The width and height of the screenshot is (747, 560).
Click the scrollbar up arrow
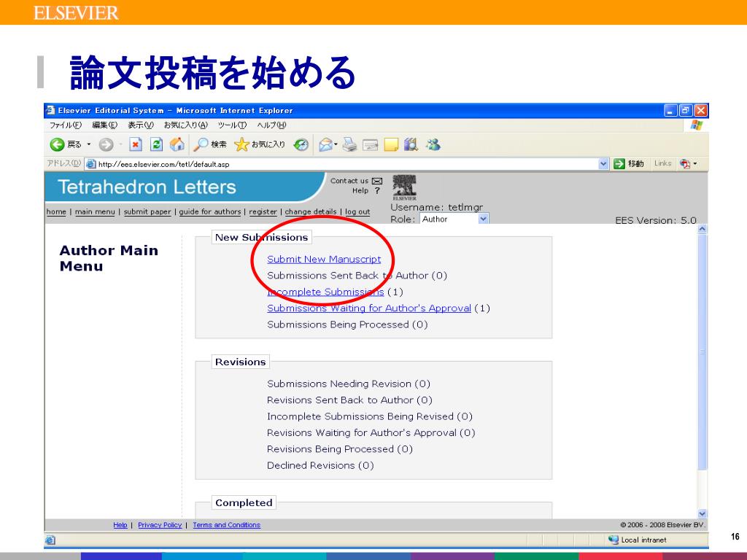703,229
